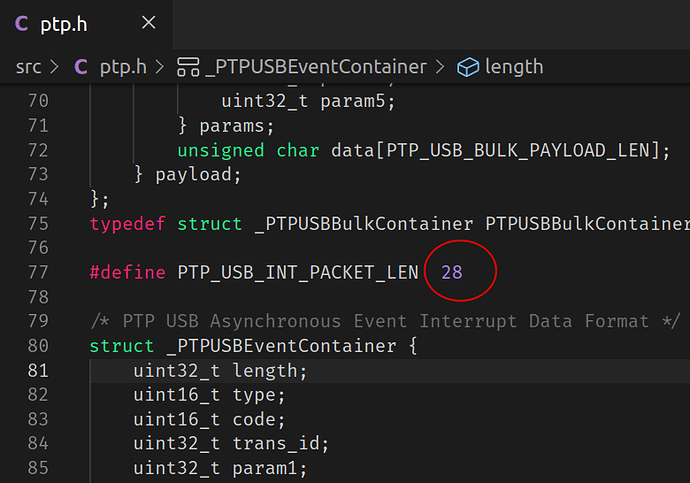The image size is (690, 483).
Task: Expand the _PTPUSBEventContainer breadcrumb
Action: point(316,67)
